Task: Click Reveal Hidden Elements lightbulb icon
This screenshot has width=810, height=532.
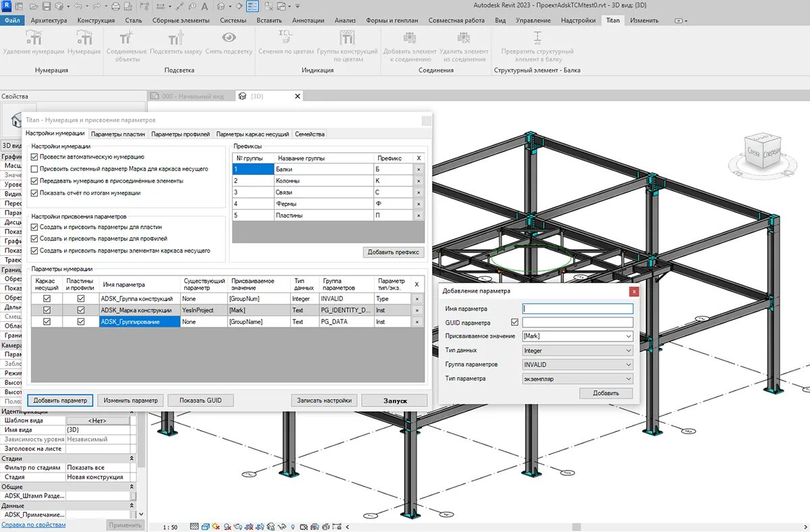Action: point(292,527)
